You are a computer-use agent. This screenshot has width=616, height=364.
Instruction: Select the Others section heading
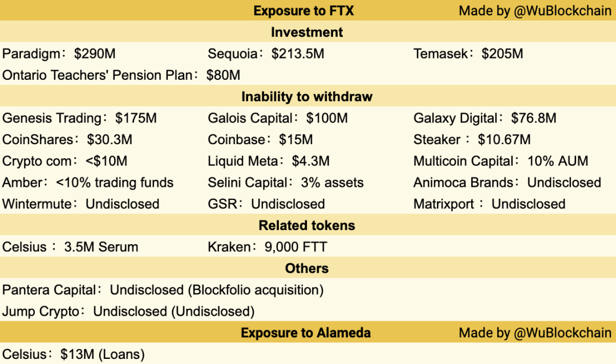[307, 268]
